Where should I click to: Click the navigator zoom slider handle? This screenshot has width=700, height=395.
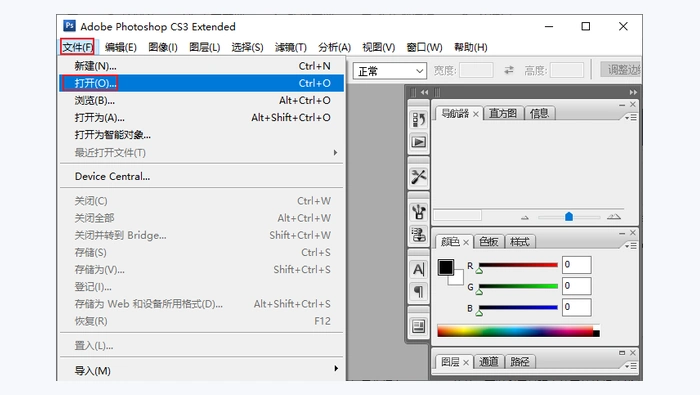pyautogui.click(x=569, y=216)
